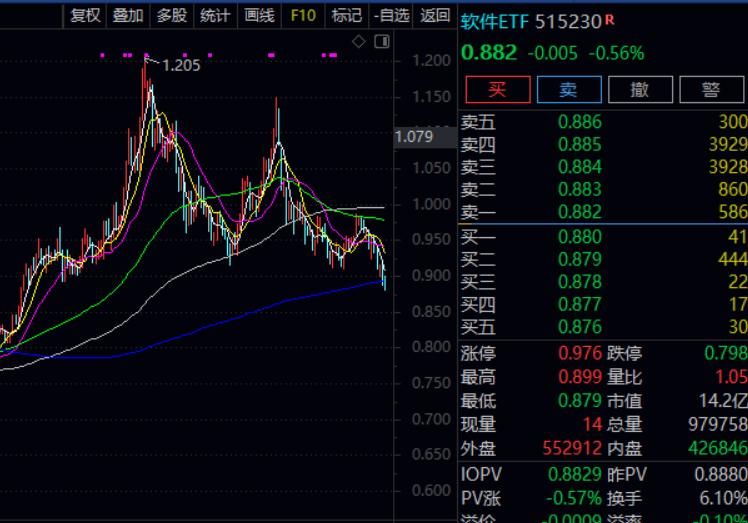The width and height of the screenshot is (748, 523).
Task: Click the red 买 buy button
Action: [x=497, y=89]
